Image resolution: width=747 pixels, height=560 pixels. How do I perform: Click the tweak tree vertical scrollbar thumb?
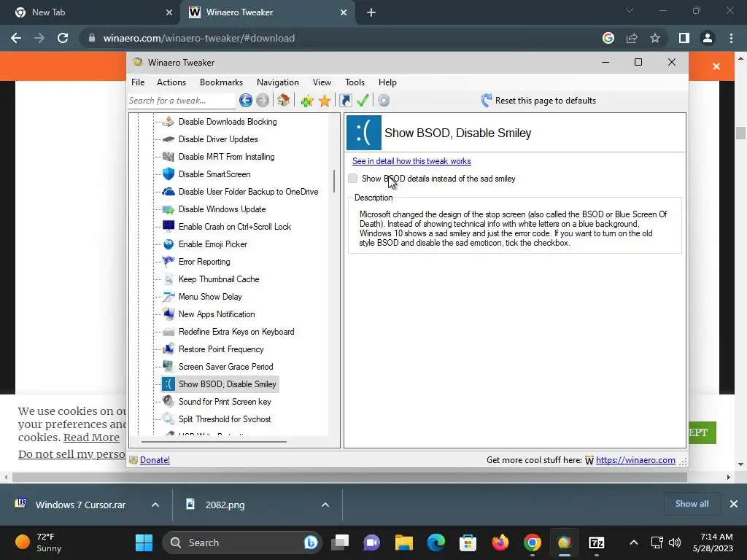coord(334,182)
